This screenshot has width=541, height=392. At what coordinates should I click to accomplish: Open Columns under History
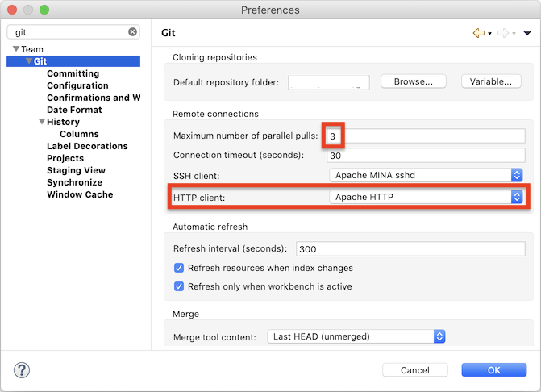[x=79, y=134]
